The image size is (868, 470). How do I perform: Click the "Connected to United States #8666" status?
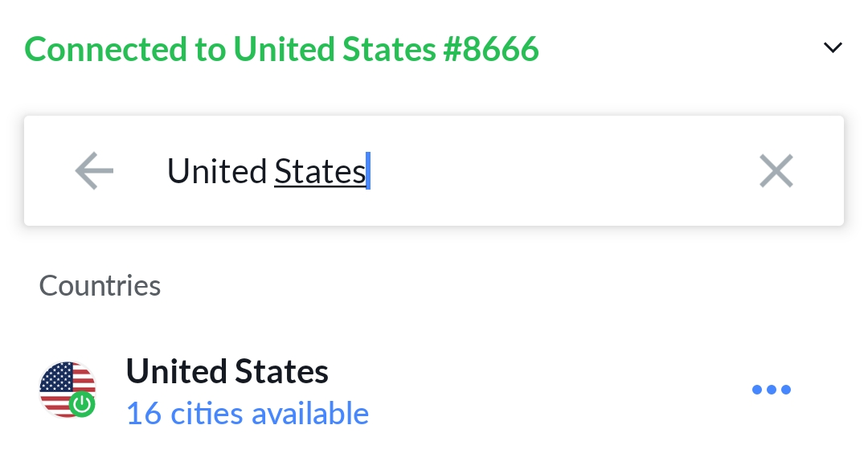click(x=281, y=50)
